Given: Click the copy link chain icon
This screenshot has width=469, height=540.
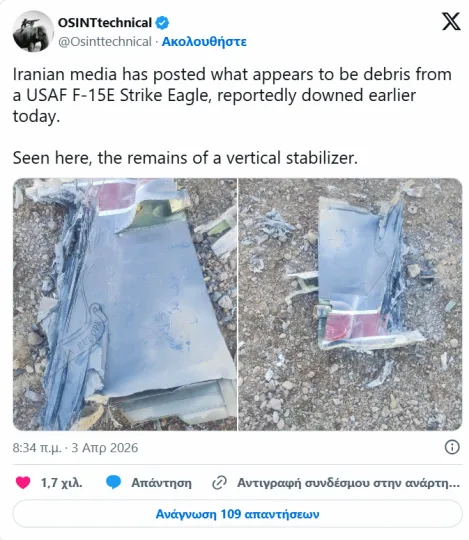Looking at the screenshot, I should click(x=219, y=483).
